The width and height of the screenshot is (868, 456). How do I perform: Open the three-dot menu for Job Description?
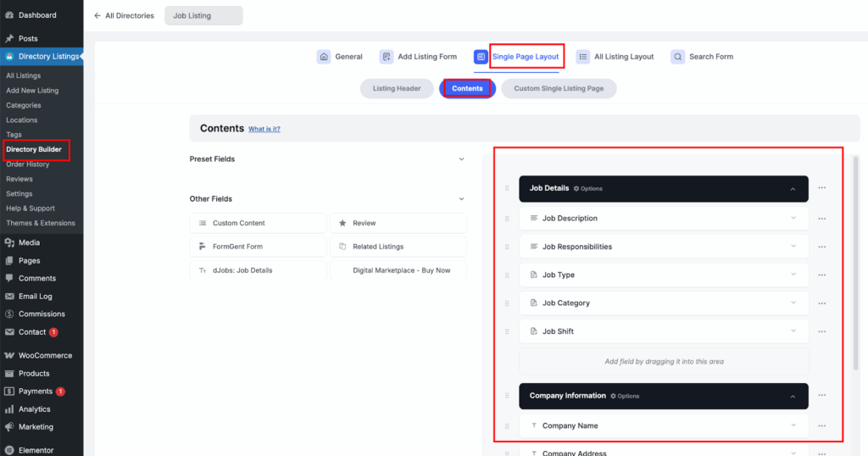pos(821,219)
